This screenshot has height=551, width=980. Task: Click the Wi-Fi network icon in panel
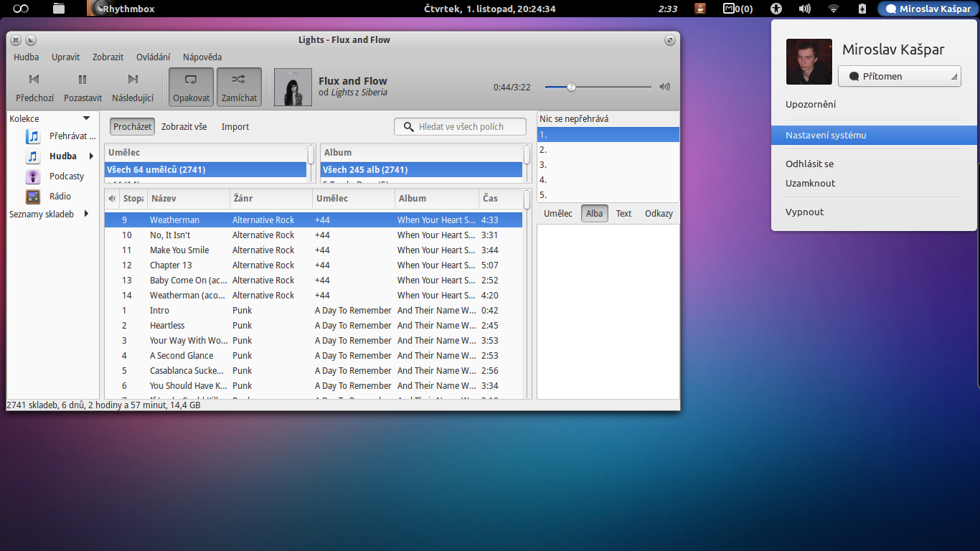pos(833,9)
